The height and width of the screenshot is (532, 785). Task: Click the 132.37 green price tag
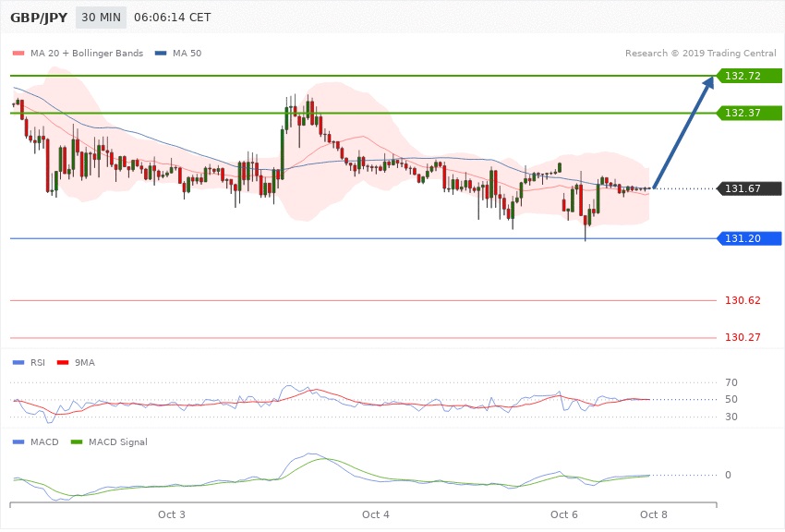[748, 113]
